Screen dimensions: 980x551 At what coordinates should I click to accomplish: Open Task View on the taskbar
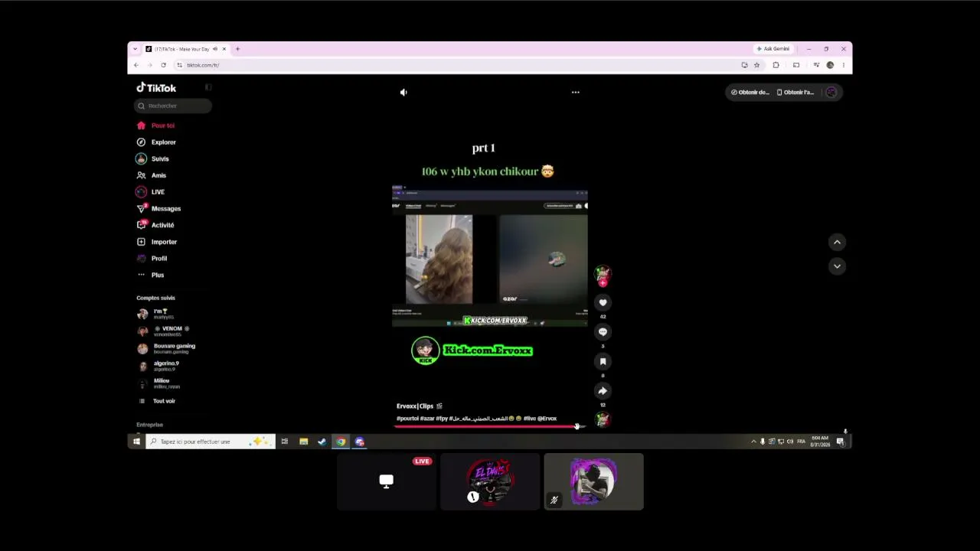point(284,442)
